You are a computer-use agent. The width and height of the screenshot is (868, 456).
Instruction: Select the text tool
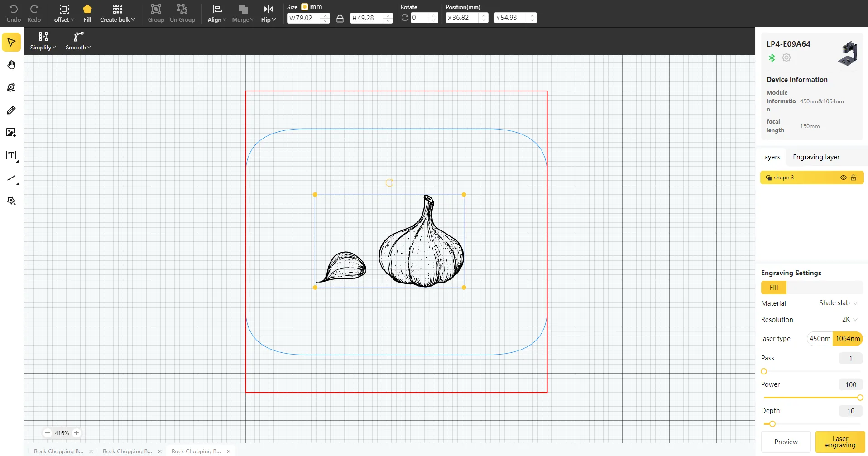(12, 156)
